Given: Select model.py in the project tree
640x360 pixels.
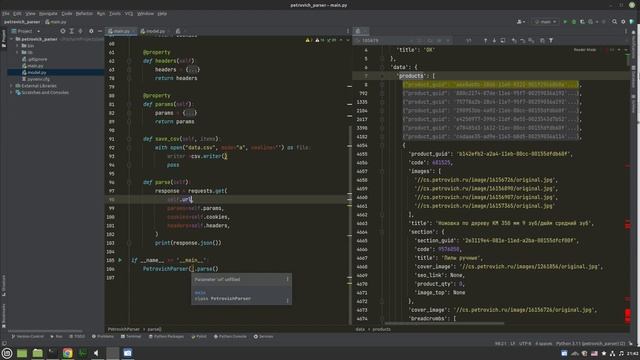Looking at the screenshot, I should pyautogui.click(x=34, y=72).
